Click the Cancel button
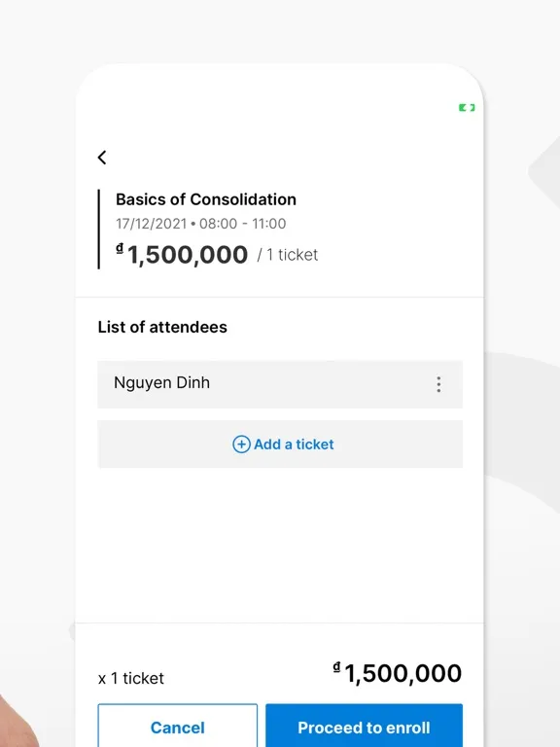This screenshot has height=747, width=560. 178,726
